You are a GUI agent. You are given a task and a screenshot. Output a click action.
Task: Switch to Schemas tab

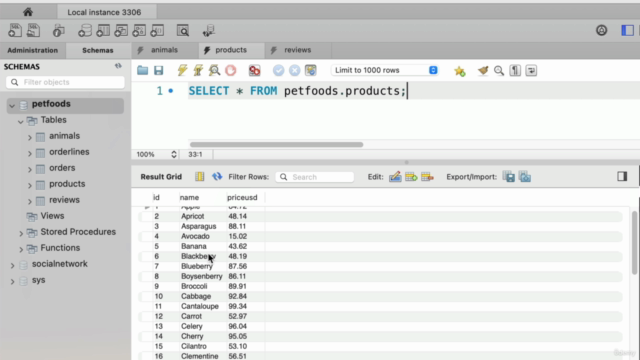pyautogui.click(x=98, y=50)
